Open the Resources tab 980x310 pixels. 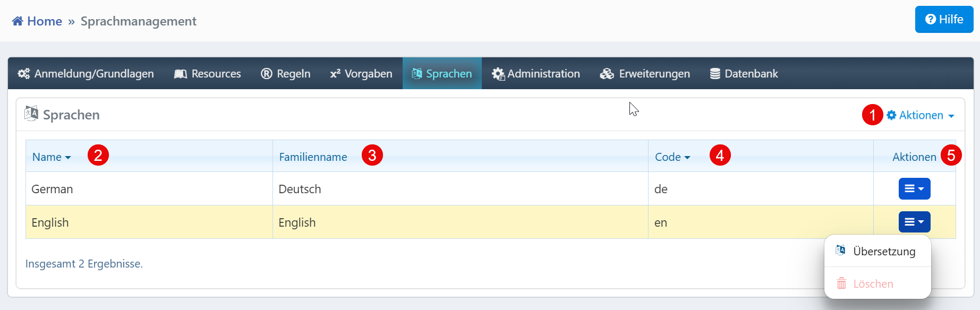[207, 74]
